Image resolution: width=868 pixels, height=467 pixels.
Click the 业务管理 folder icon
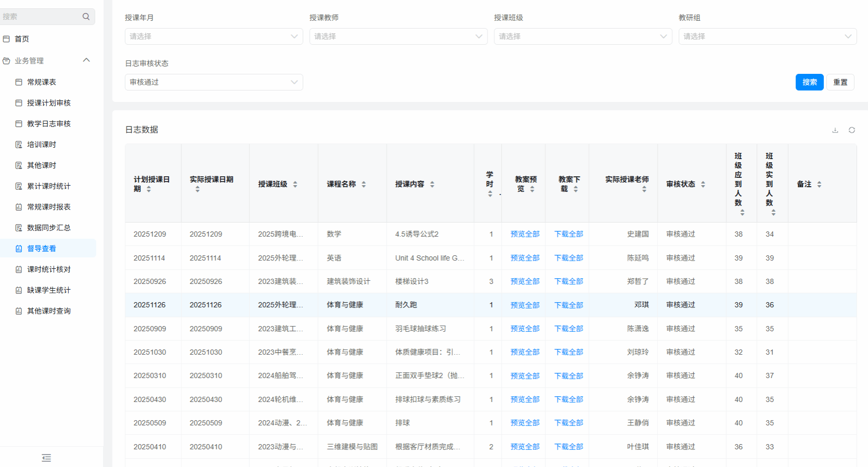(6, 61)
